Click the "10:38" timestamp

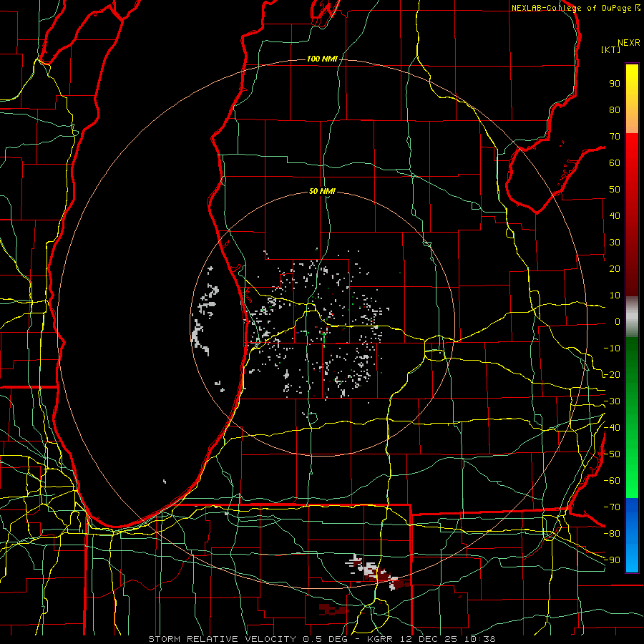[479, 639]
